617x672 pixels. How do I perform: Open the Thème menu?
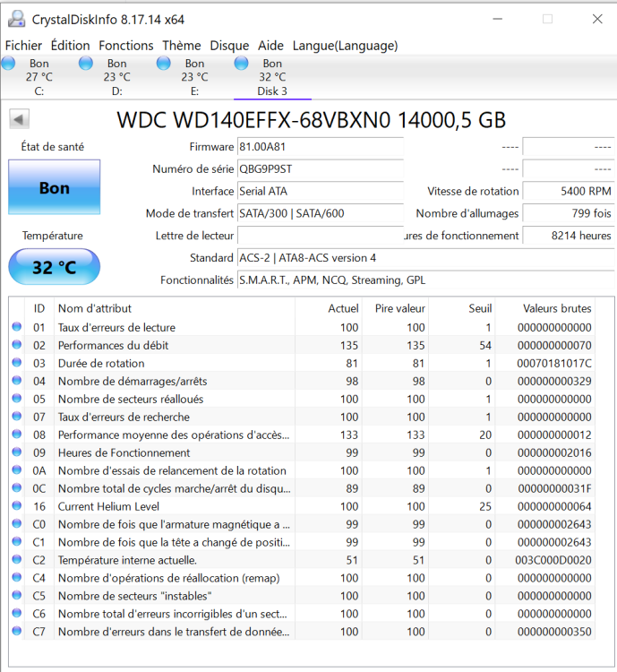click(x=182, y=46)
